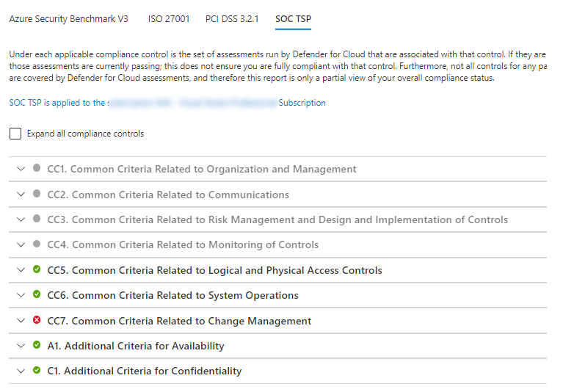Viewport: 563px width, 392px height.
Task: Click the grey status dot beside CC2
Action: (x=37, y=195)
